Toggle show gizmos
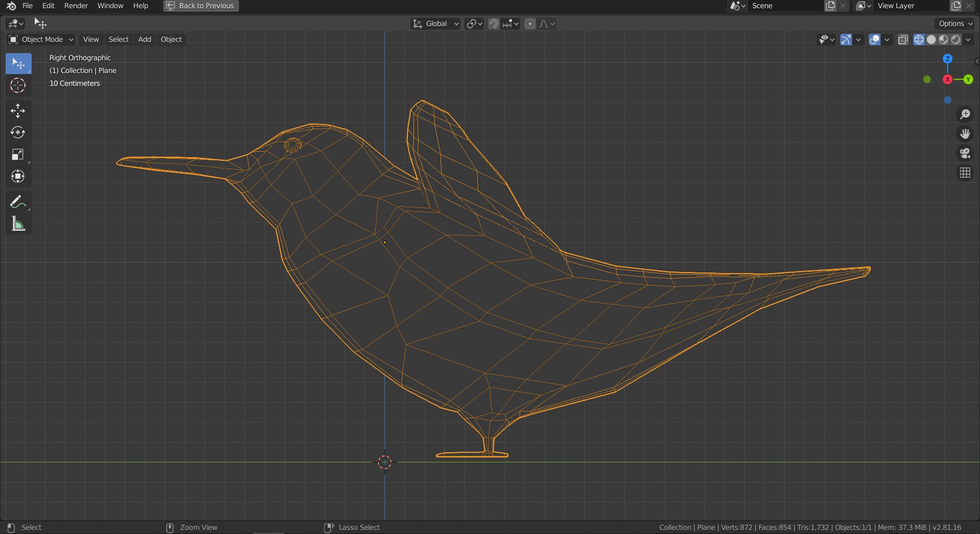Viewport: 980px width, 534px height. [846, 39]
